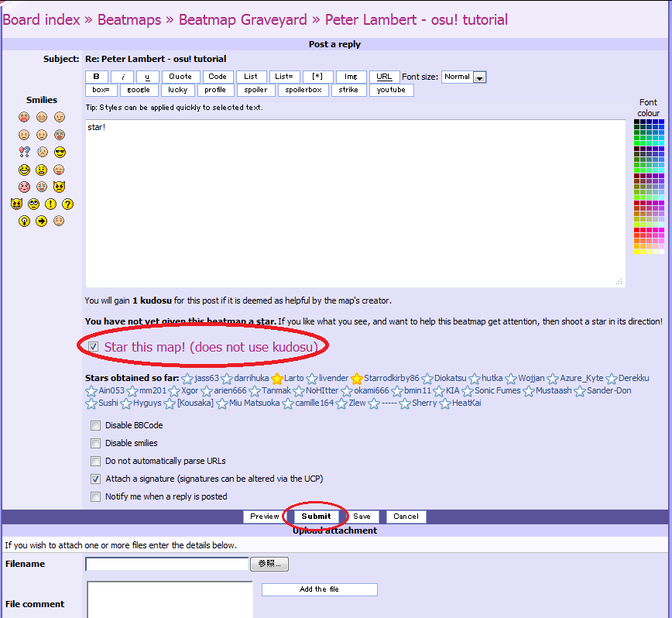Cancel the reply

click(x=406, y=517)
